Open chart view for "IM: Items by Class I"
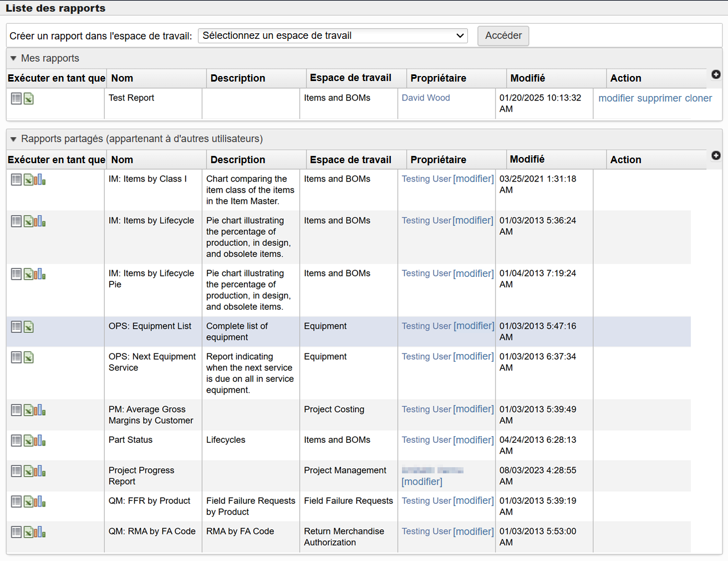The image size is (728, 561). point(39,179)
